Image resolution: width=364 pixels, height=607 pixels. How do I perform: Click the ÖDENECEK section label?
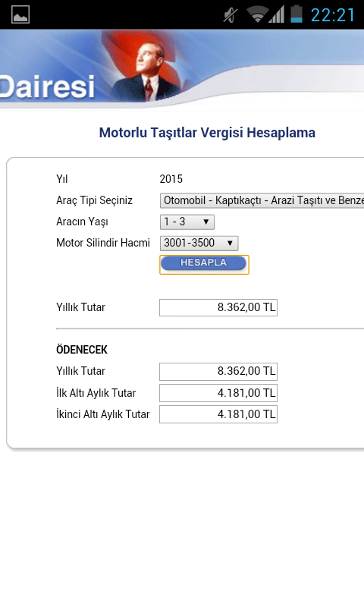pyautogui.click(x=82, y=350)
